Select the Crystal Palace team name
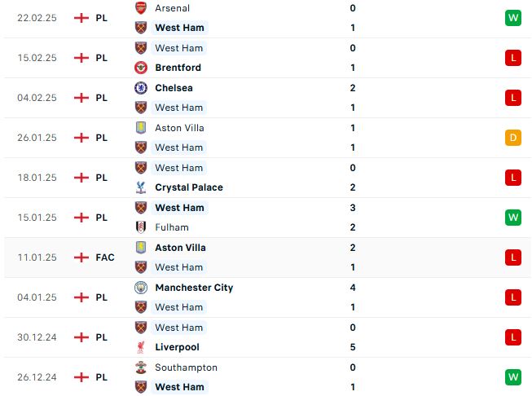The image size is (532, 396). pyautogui.click(x=189, y=187)
